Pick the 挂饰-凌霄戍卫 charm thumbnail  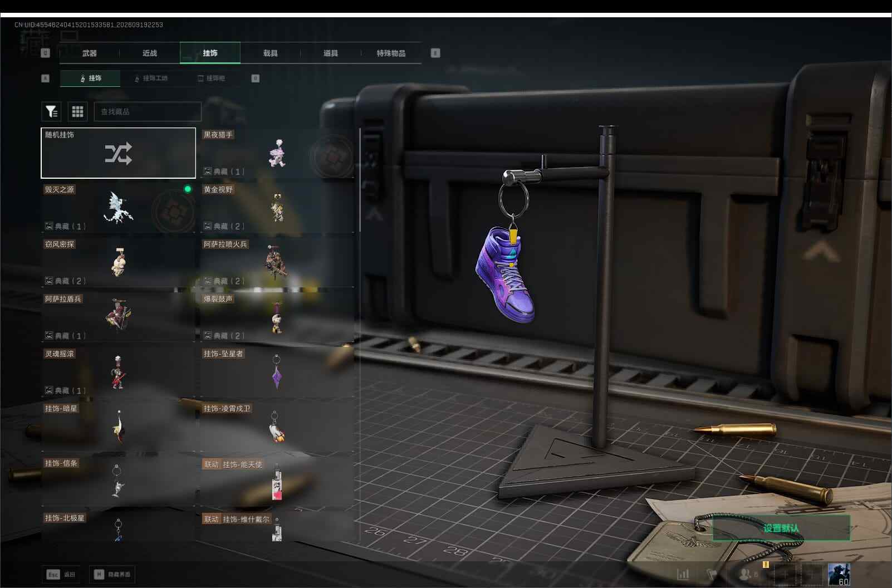[277, 427]
